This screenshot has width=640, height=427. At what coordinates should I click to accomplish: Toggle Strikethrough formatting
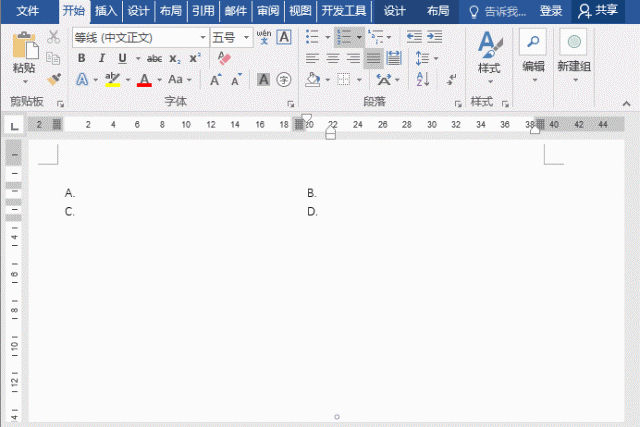pos(154,58)
